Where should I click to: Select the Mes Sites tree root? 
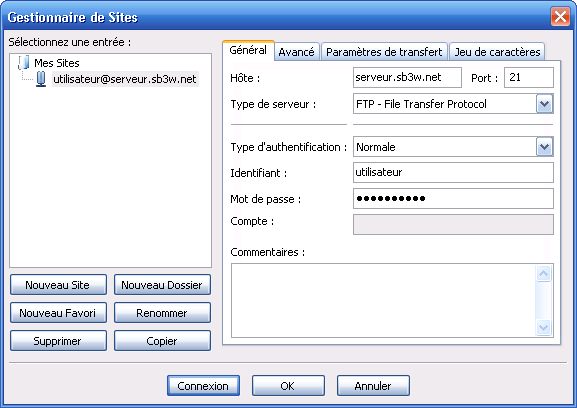pyautogui.click(x=57, y=63)
